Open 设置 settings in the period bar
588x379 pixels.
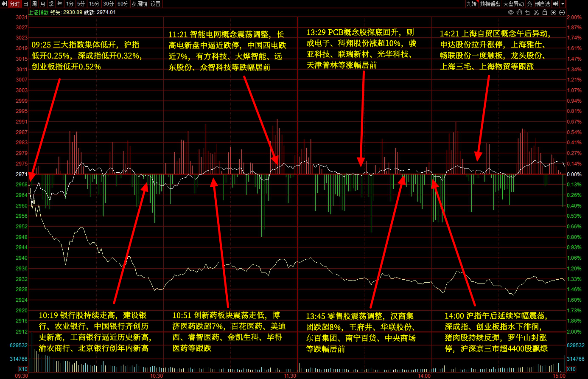click(x=156, y=4)
